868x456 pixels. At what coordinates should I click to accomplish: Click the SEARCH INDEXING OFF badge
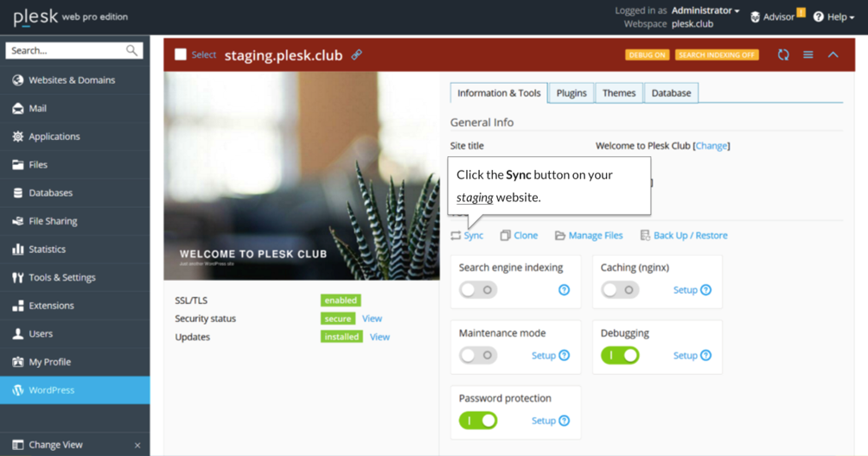point(717,54)
